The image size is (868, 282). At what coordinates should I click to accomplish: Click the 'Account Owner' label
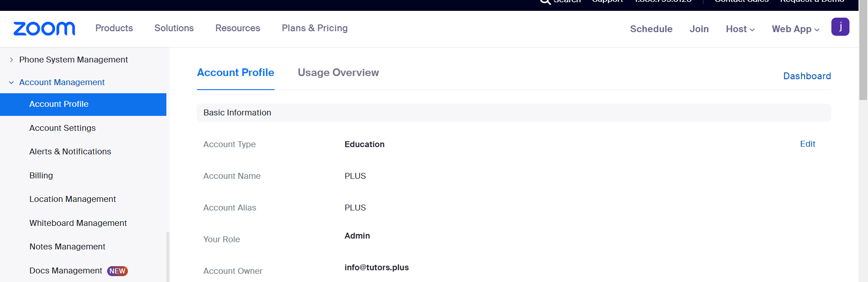click(x=232, y=271)
